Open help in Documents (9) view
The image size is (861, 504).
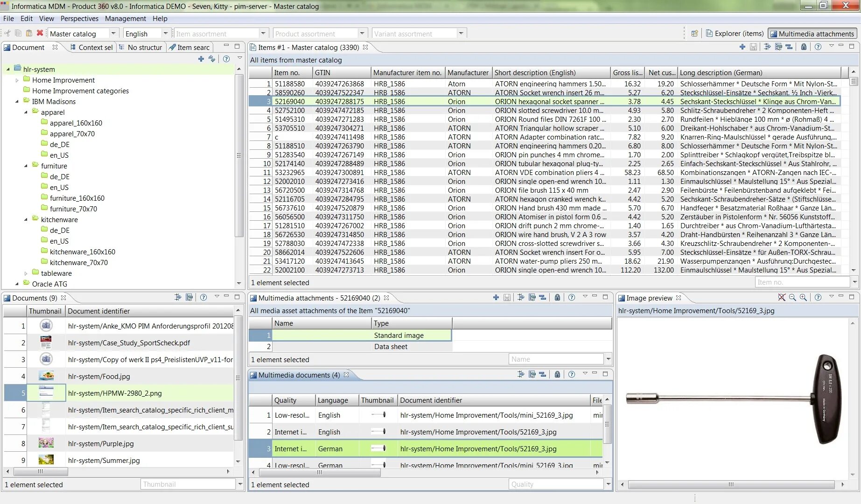tap(203, 297)
